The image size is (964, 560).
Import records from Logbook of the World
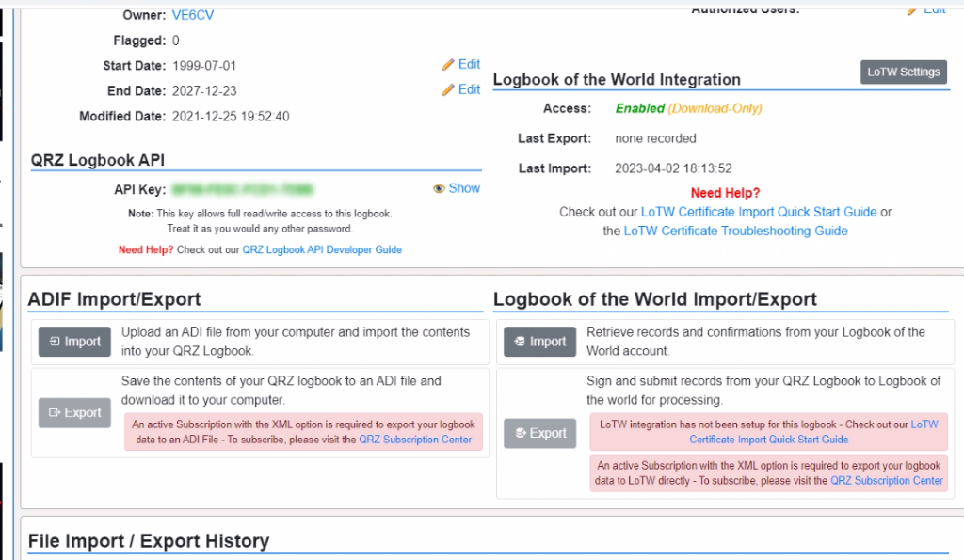539,342
